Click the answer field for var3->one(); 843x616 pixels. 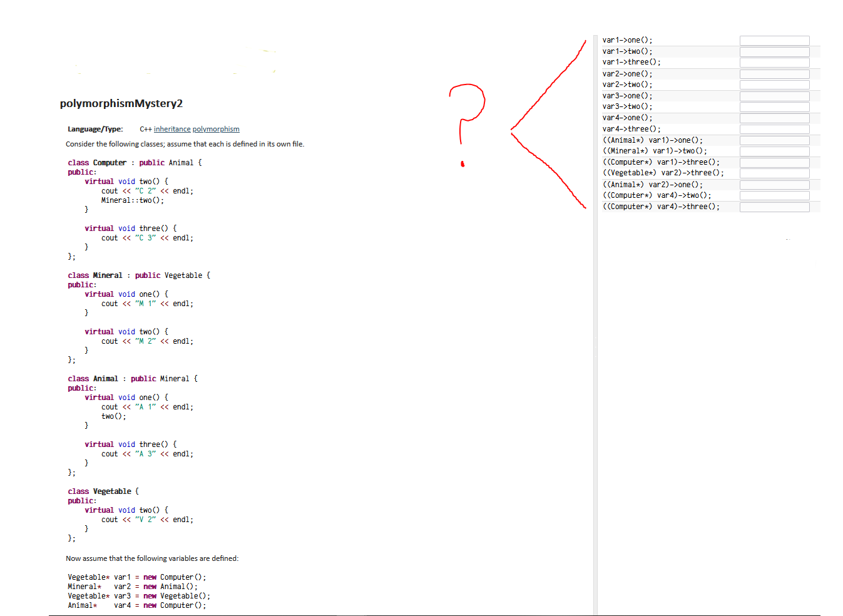tap(774, 95)
